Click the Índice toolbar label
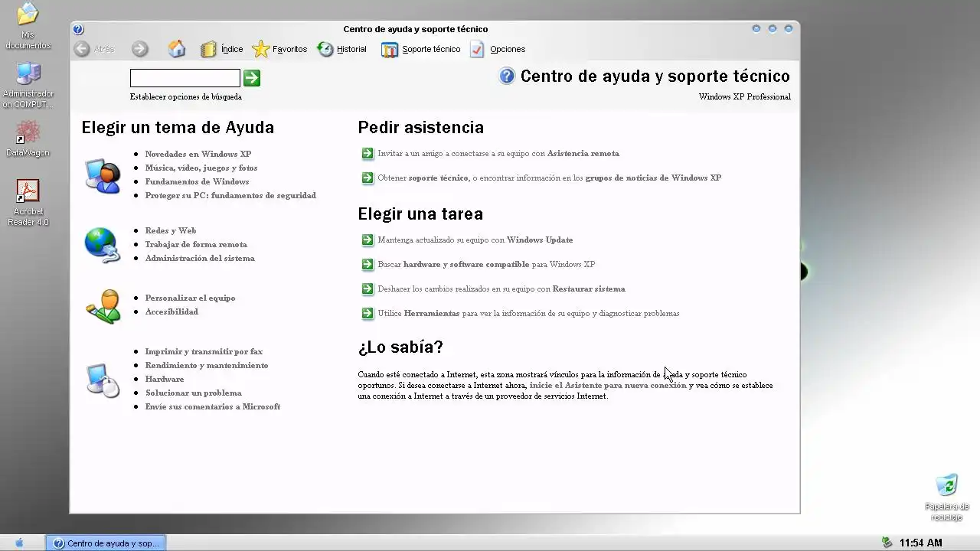Viewport: 980px width, 551px height. tap(232, 49)
